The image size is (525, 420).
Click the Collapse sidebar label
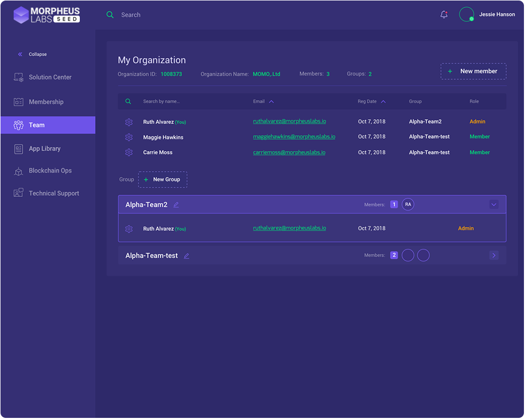click(38, 54)
